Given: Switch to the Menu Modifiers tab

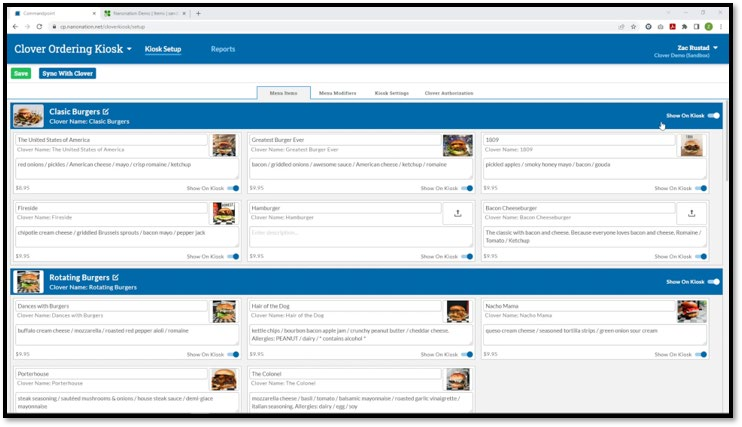Looking at the screenshot, I should [x=337, y=93].
